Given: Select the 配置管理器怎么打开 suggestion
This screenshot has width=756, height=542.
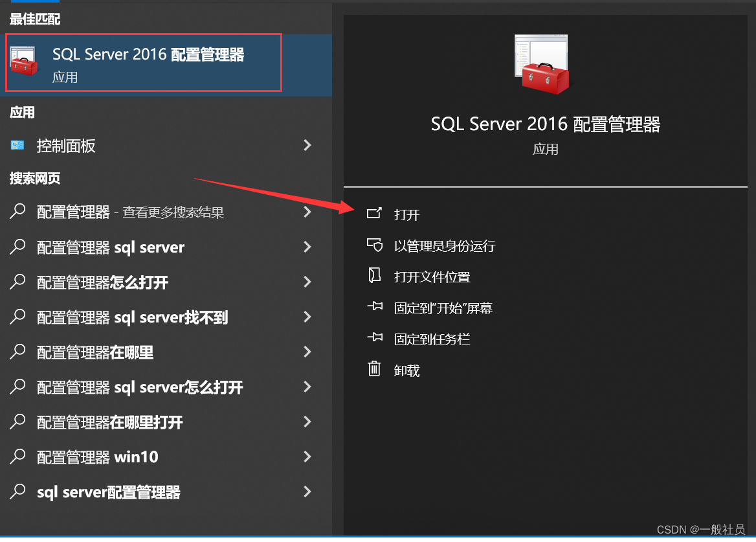Looking at the screenshot, I should click(166, 282).
